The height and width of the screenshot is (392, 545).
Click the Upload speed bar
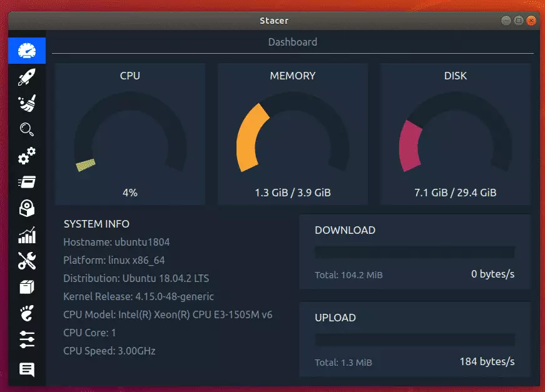415,340
